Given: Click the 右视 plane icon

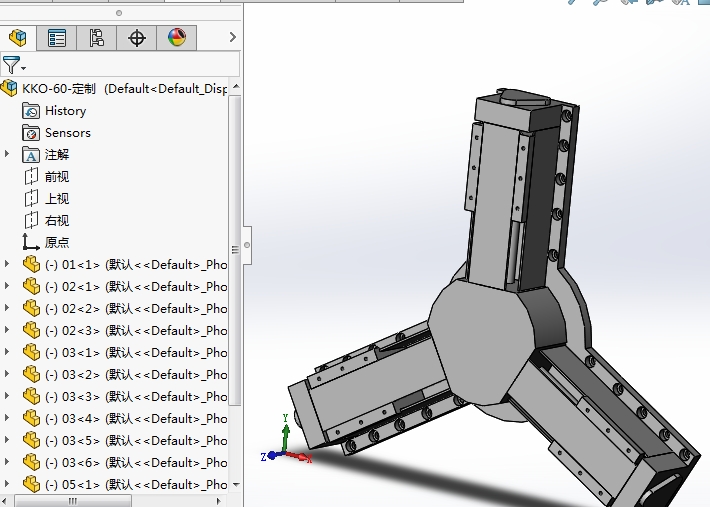Looking at the screenshot, I should coord(31,220).
